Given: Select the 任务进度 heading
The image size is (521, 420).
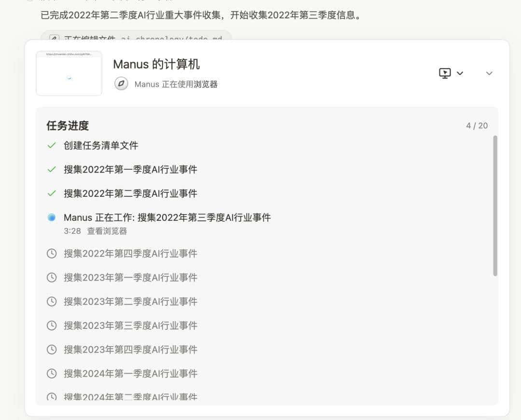Looking at the screenshot, I should tap(67, 125).
